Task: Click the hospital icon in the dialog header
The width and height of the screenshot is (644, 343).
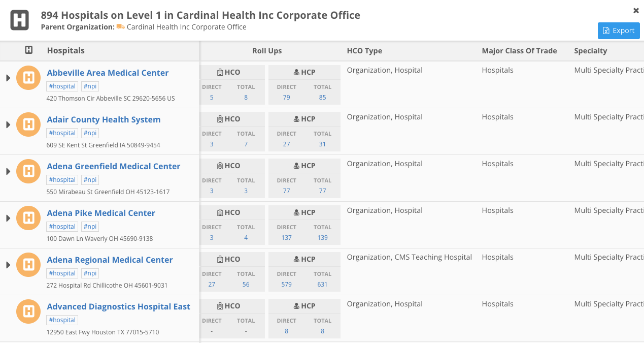Action: [20, 20]
